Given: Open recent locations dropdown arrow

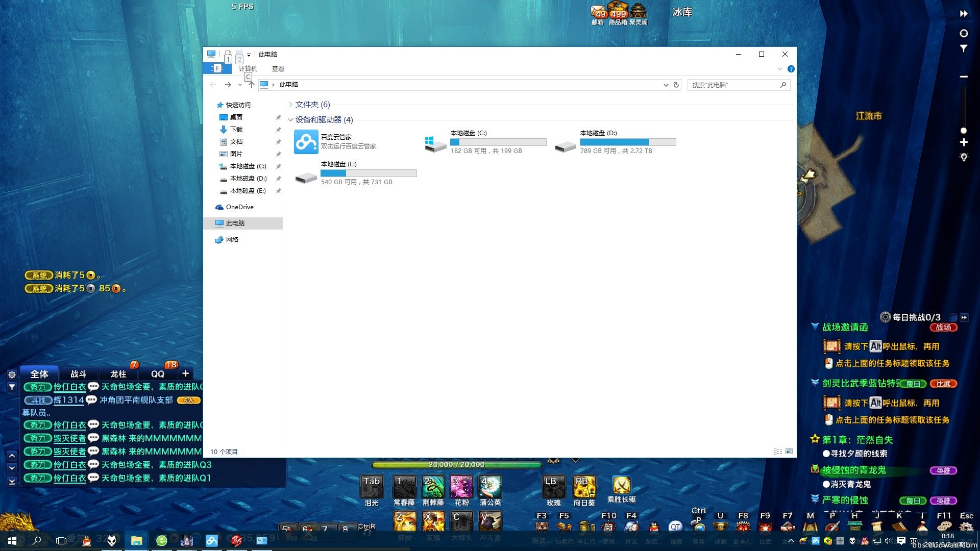Looking at the screenshot, I should click(x=240, y=85).
